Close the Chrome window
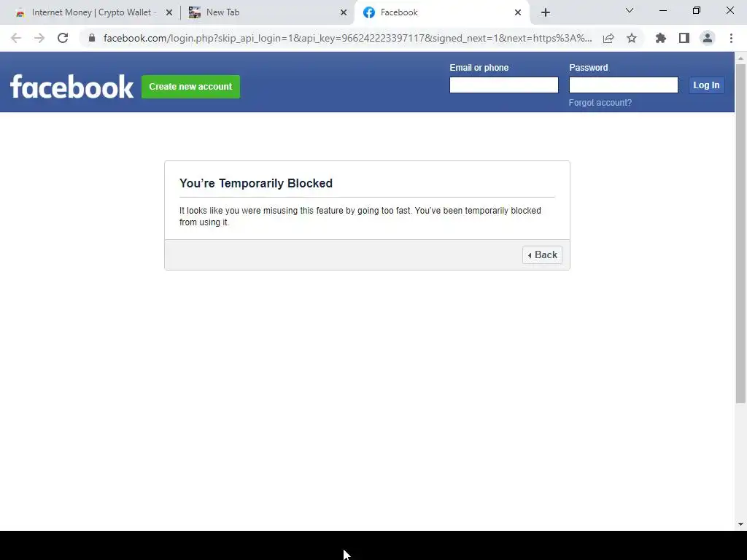This screenshot has height=560, width=747. pyautogui.click(x=729, y=10)
